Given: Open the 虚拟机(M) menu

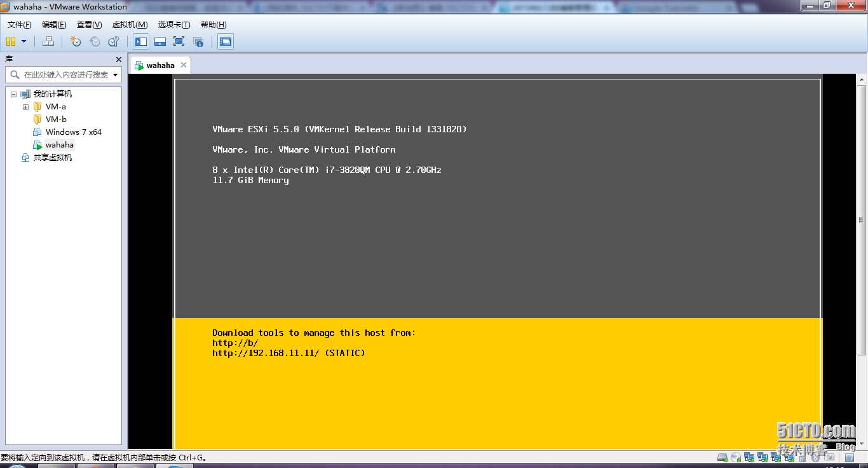Looking at the screenshot, I should pos(130,25).
